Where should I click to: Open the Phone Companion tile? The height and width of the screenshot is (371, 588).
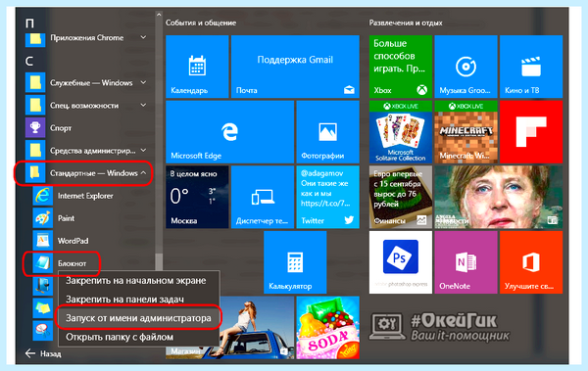263,197
